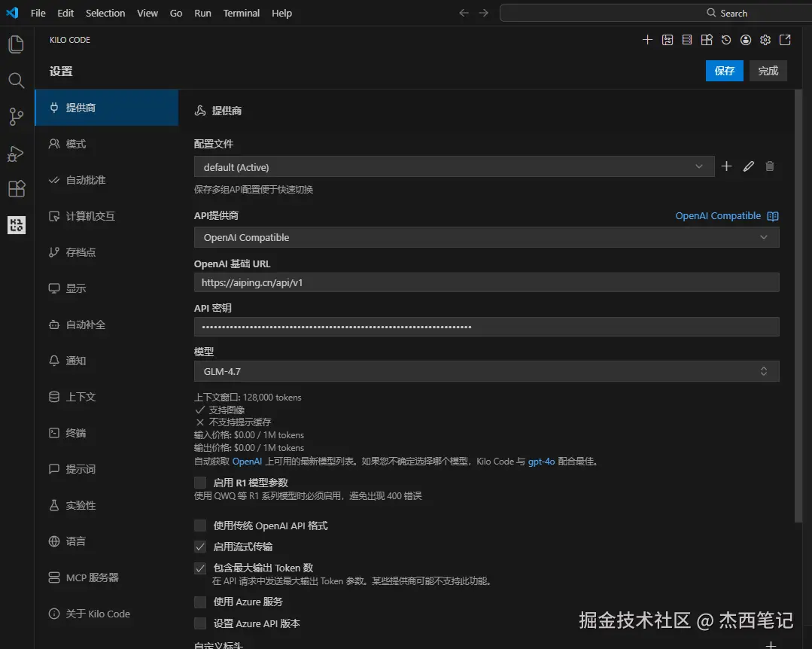
Task: Select the 计算机交互 settings tab
Action: [x=107, y=216]
